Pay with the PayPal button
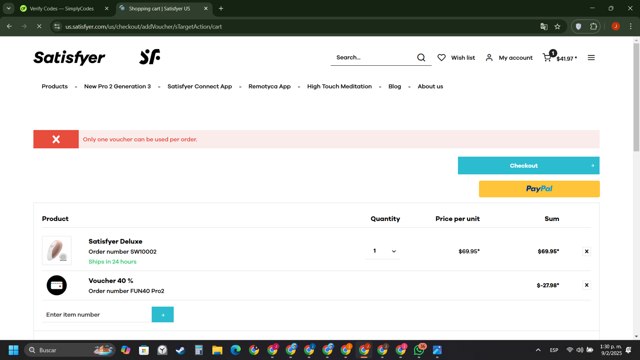 (539, 189)
